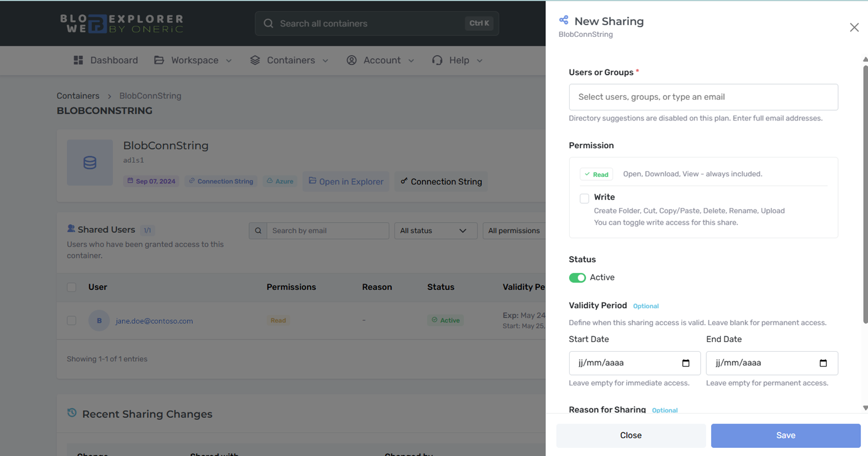Click the Search all containers field
This screenshot has width=868, height=456.
tap(377, 23)
